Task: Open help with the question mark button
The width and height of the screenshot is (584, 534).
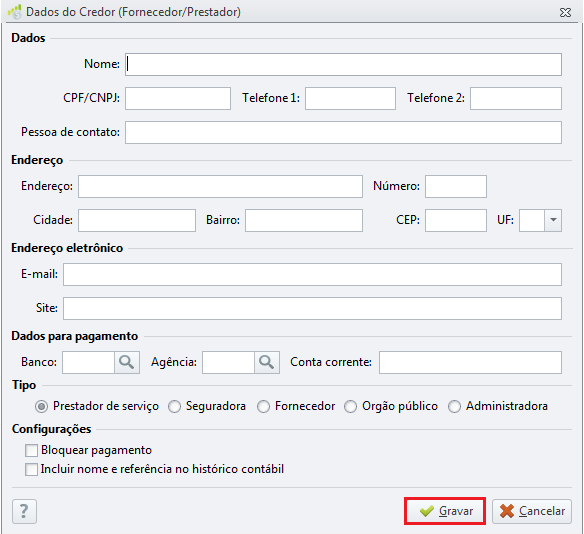Action: (x=24, y=511)
